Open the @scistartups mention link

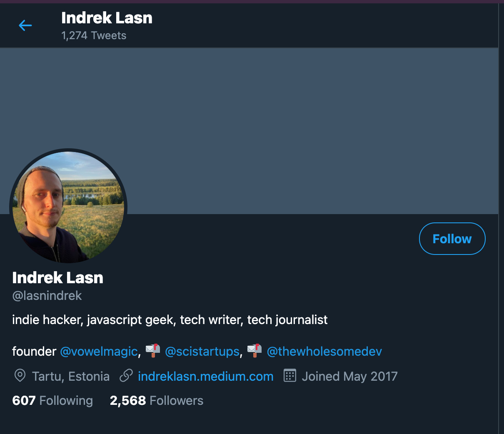click(202, 352)
